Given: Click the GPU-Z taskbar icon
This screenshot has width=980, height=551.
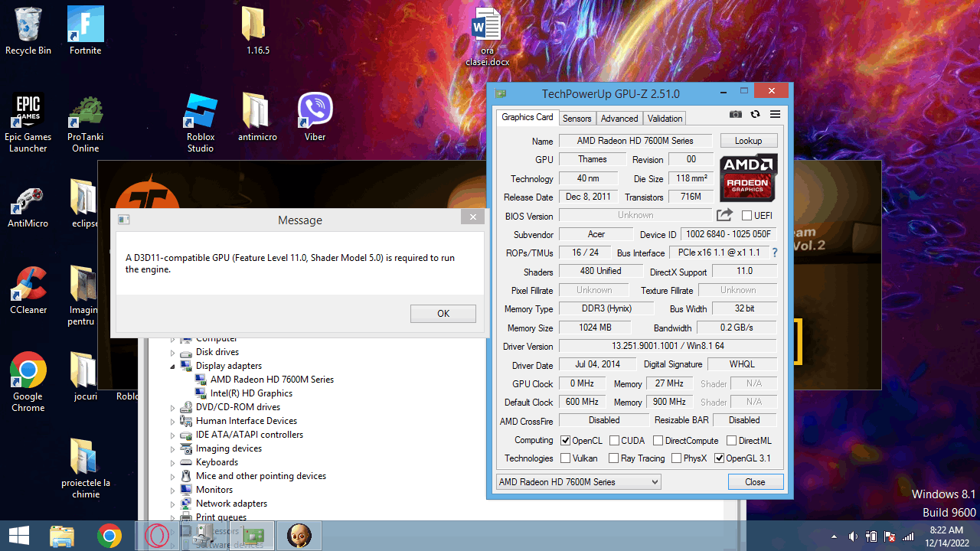Looking at the screenshot, I should 252,536.
